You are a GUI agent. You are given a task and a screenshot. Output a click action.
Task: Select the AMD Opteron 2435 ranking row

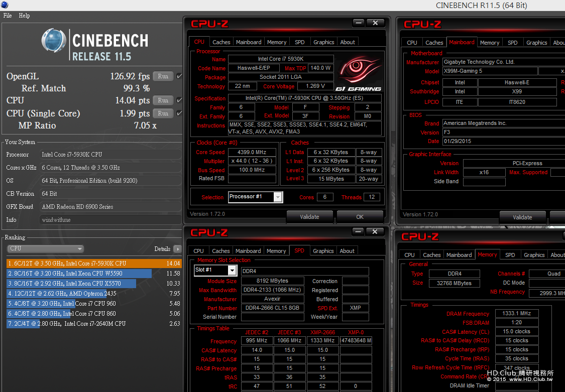pos(94,294)
